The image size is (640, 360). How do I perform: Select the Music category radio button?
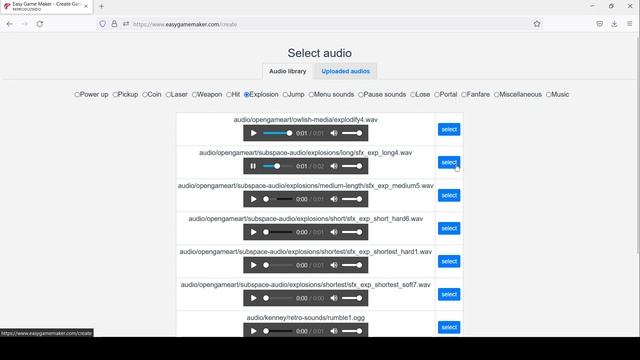tap(549, 95)
